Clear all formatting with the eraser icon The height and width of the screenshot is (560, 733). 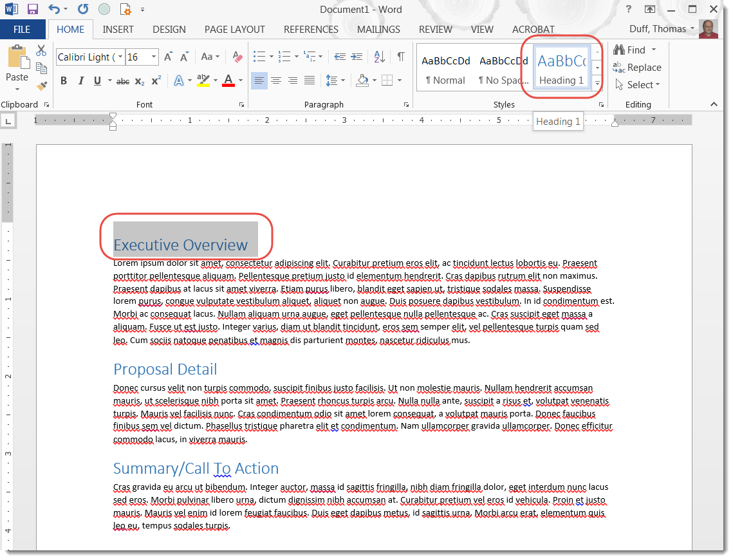tap(237, 57)
